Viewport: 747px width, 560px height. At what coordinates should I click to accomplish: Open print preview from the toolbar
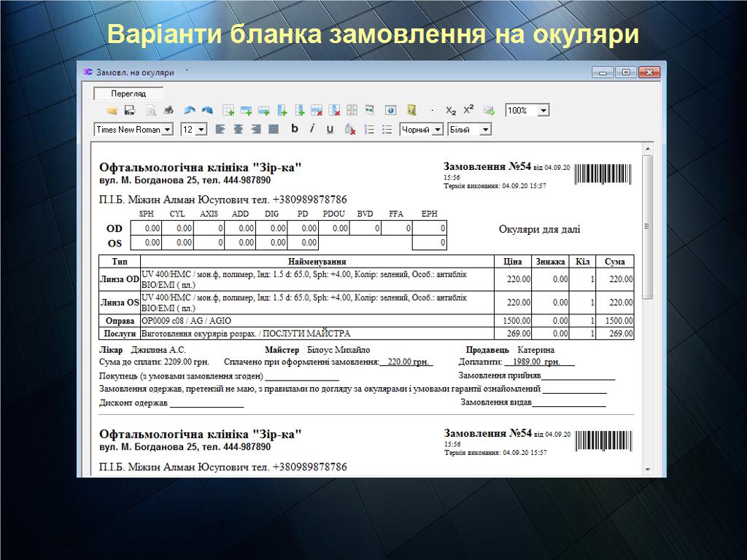[151, 110]
